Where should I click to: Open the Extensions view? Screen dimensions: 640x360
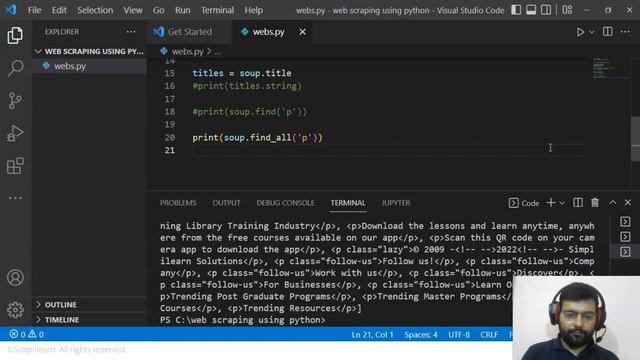[x=15, y=166]
